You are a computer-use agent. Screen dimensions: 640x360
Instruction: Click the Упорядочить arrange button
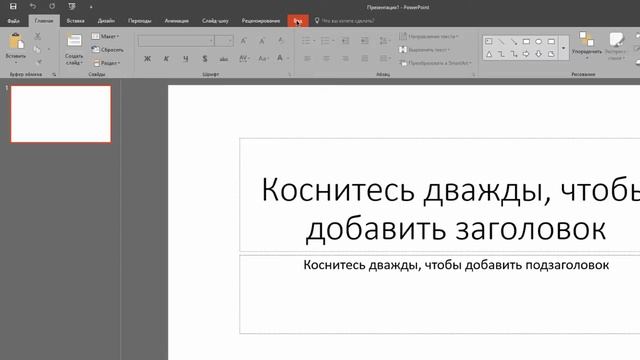tap(587, 46)
